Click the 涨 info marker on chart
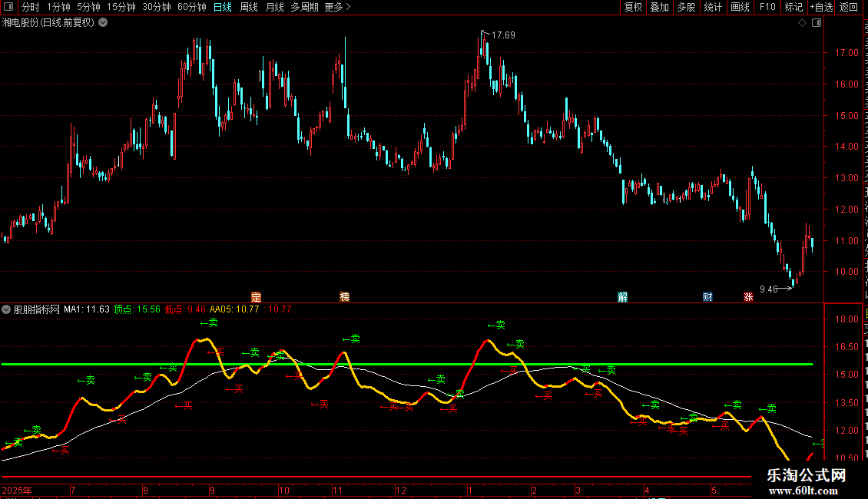 (748, 297)
